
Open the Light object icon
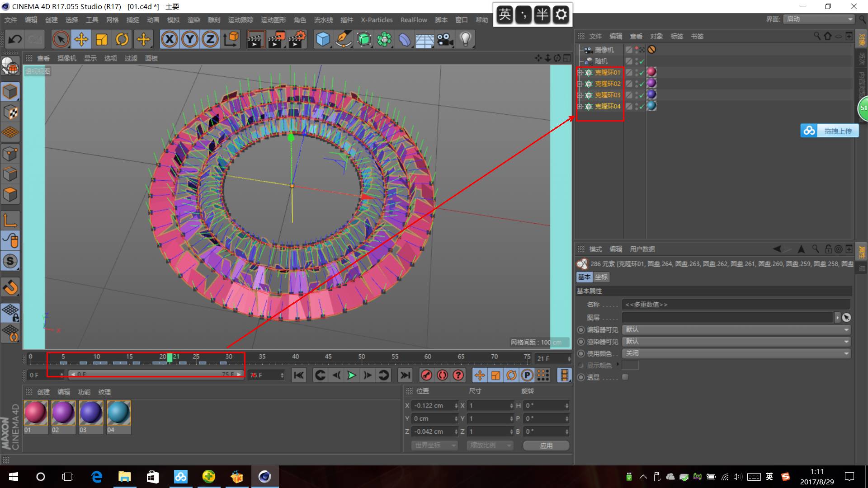[465, 39]
